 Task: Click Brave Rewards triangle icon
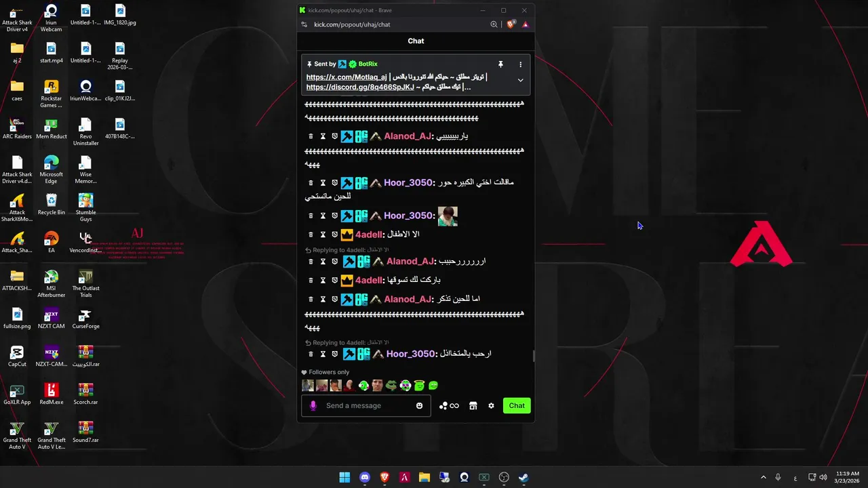click(x=525, y=24)
